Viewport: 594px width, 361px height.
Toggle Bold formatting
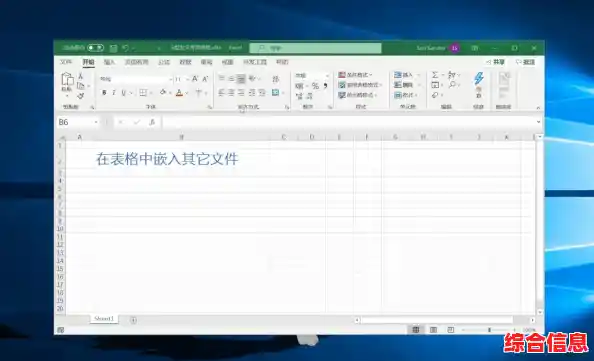pyautogui.click(x=104, y=92)
